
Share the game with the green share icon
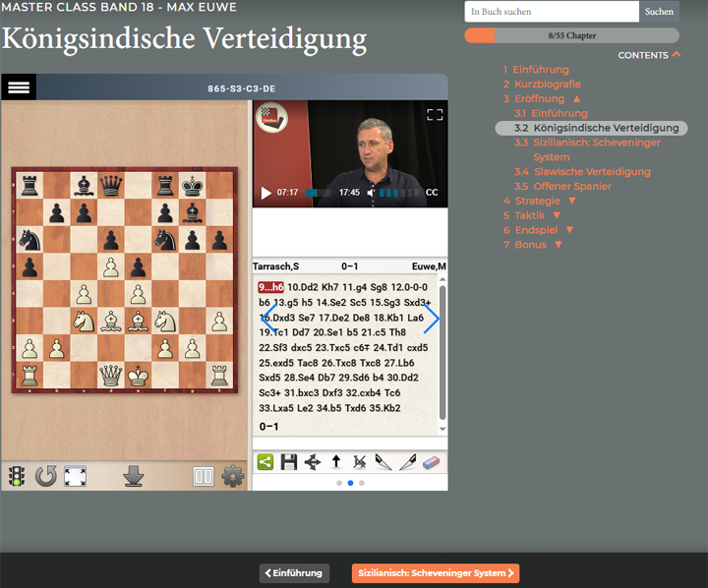click(x=265, y=461)
